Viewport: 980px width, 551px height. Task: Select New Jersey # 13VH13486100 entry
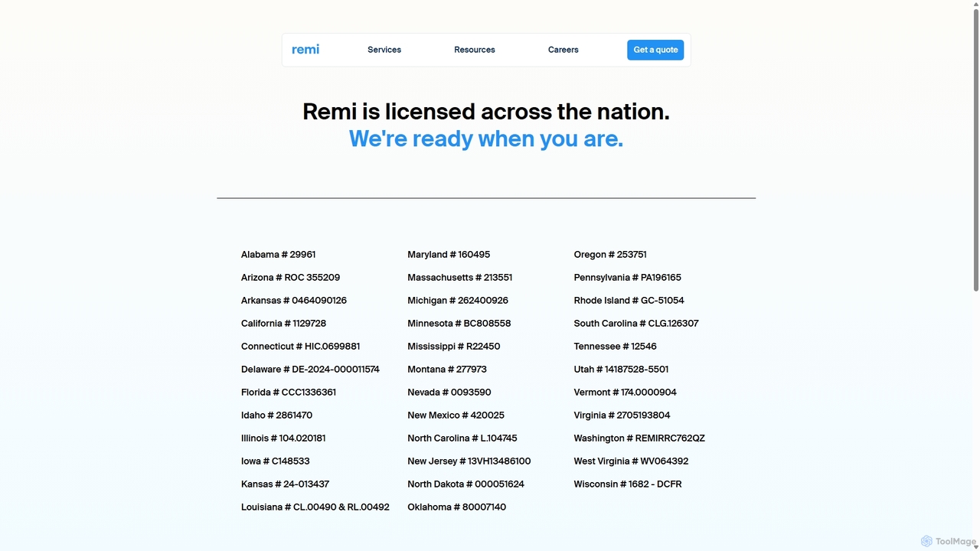pyautogui.click(x=469, y=461)
